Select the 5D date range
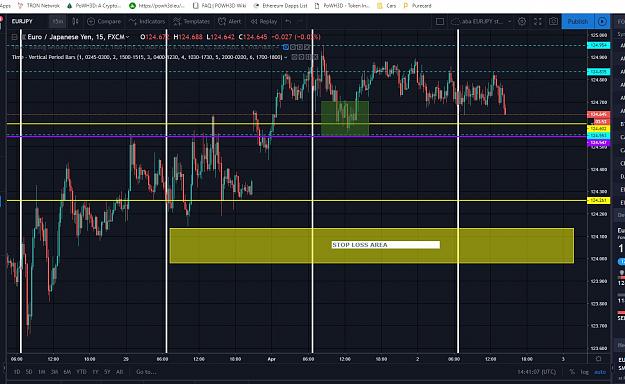The image size is (625, 384). [x=29, y=372]
